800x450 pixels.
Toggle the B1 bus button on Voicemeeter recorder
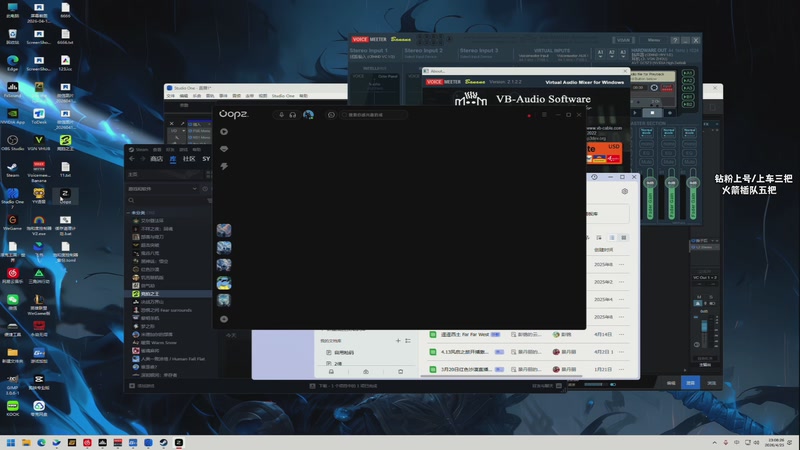688,96
